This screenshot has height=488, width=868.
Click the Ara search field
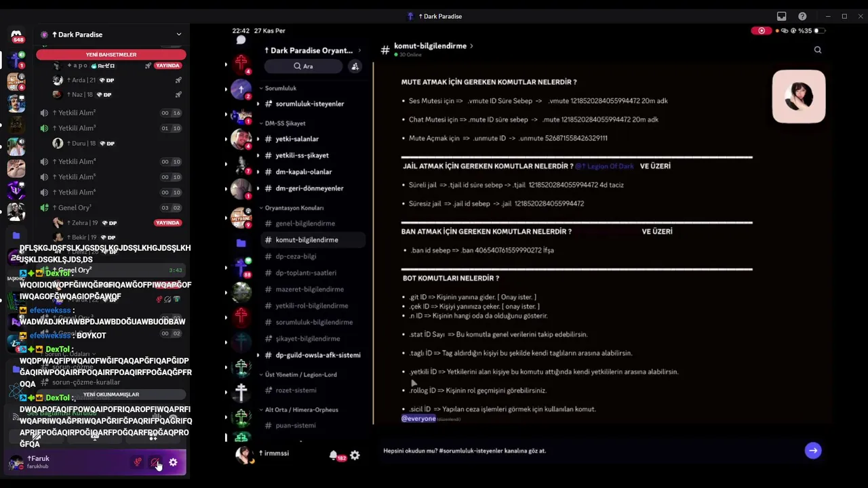(303, 66)
